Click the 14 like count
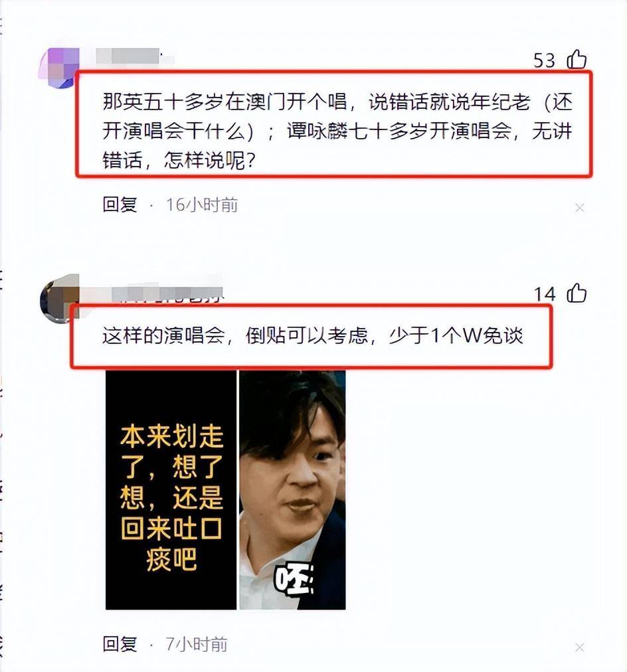This screenshot has width=627, height=672. click(544, 294)
